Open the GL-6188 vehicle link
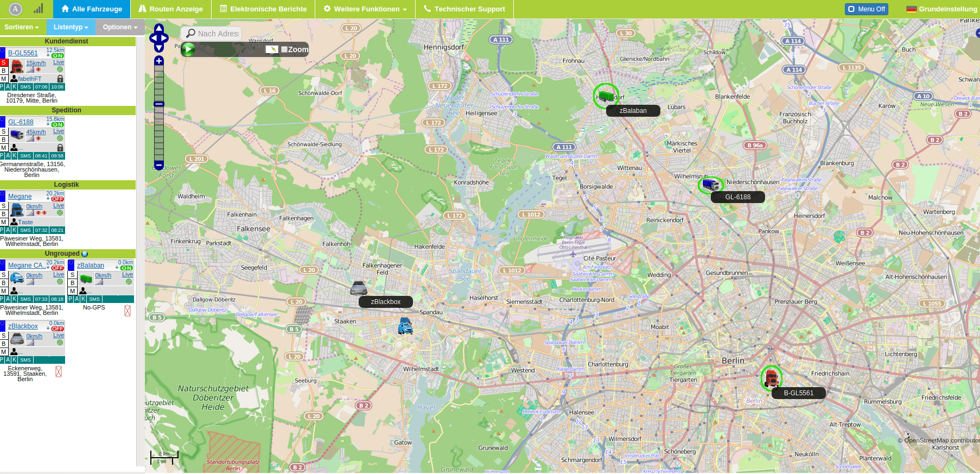980x474 pixels. (21, 122)
